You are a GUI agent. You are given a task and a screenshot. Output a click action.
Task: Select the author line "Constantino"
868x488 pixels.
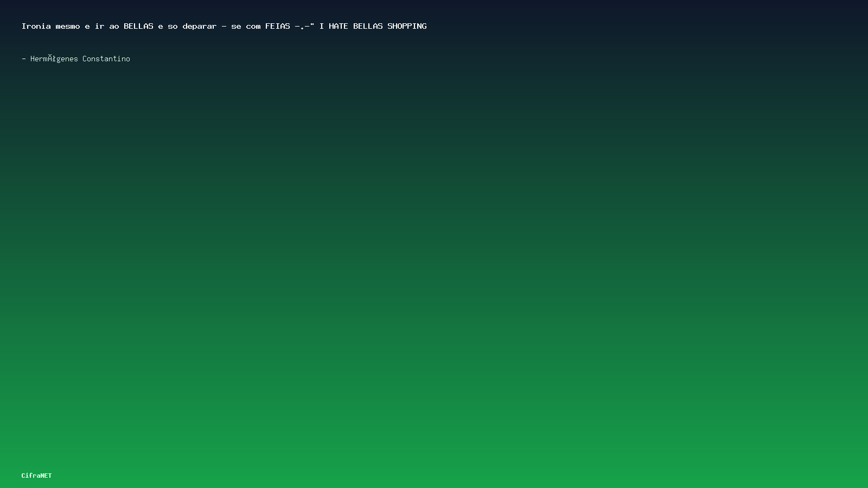click(x=76, y=59)
